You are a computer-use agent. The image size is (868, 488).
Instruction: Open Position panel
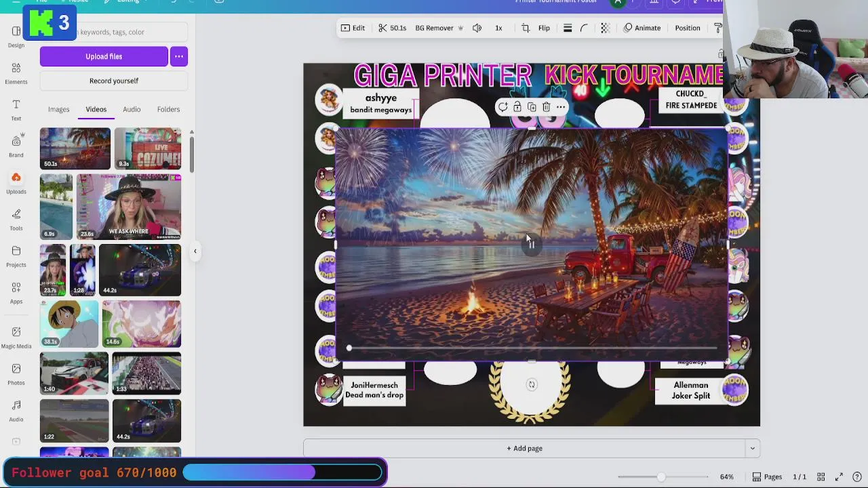tap(688, 28)
